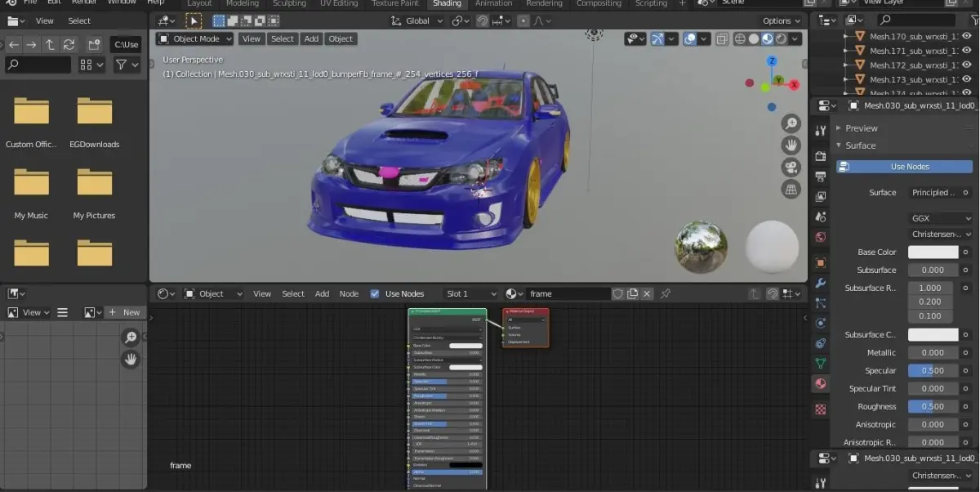Screen dimensions: 980x492
Task: Go back in the file browser
Action: point(14,44)
